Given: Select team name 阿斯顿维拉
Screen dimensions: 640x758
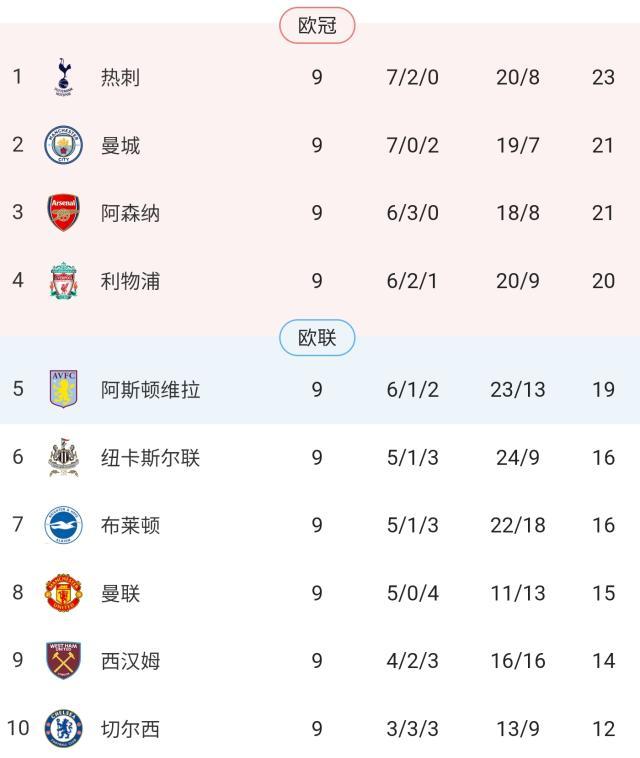Looking at the screenshot, I should [150, 389].
